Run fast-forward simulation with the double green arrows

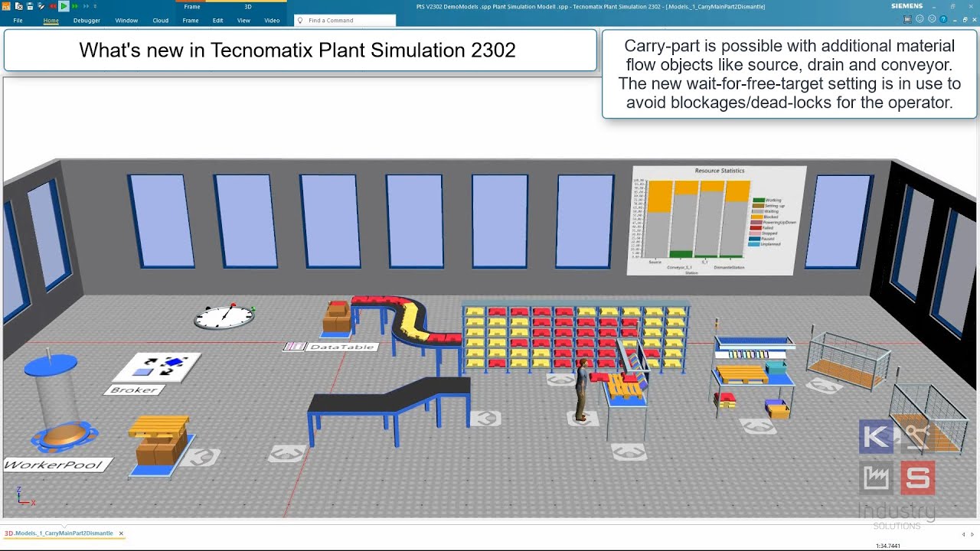click(x=75, y=6)
